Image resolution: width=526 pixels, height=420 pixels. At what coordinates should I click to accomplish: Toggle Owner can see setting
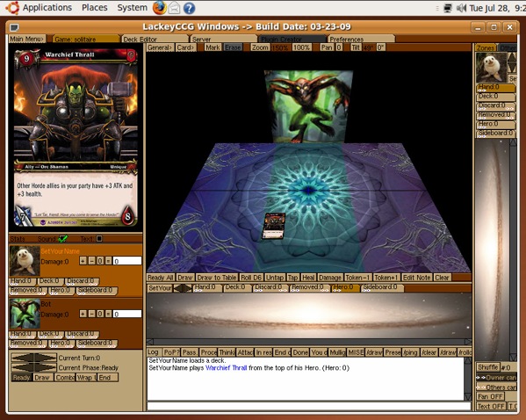click(x=496, y=377)
